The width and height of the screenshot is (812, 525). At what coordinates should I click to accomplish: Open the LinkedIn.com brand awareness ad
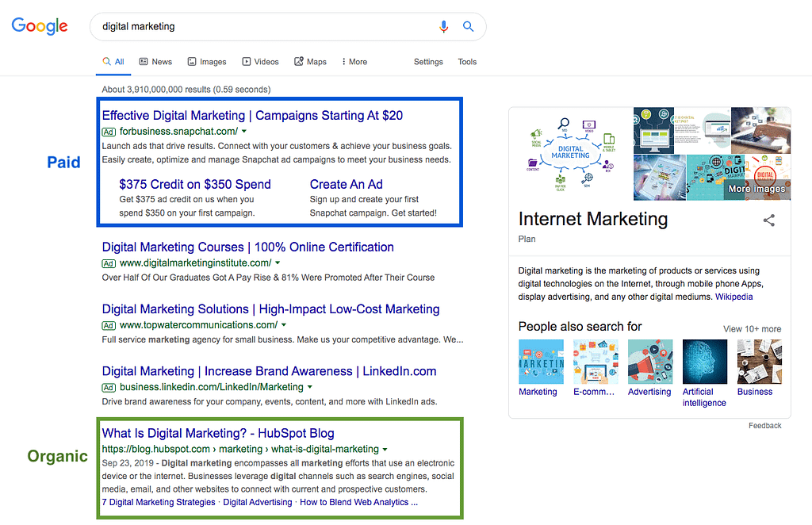click(270, 371)
